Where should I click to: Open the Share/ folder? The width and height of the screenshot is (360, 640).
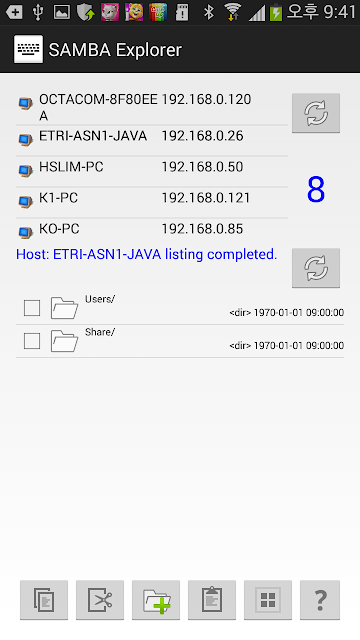(x=180, y=341)
